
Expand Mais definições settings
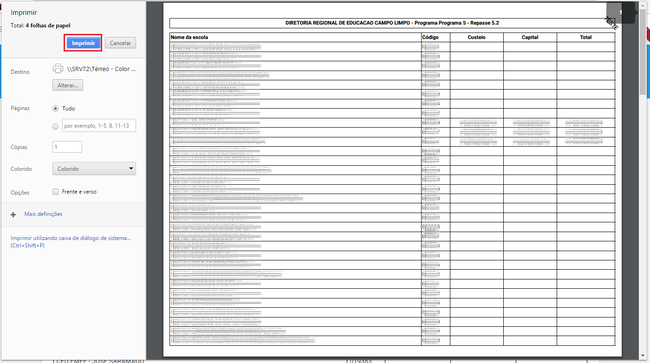(x=43, y=214)
